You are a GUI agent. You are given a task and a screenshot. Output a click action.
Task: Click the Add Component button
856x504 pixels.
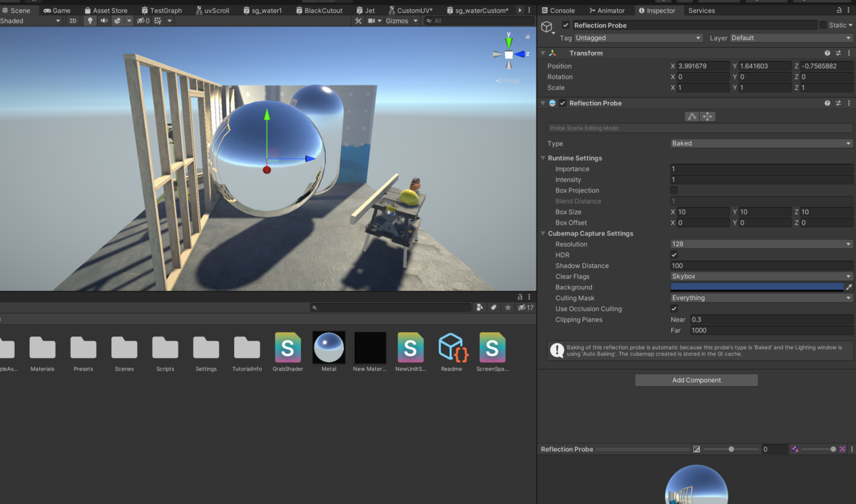(695, 379)
